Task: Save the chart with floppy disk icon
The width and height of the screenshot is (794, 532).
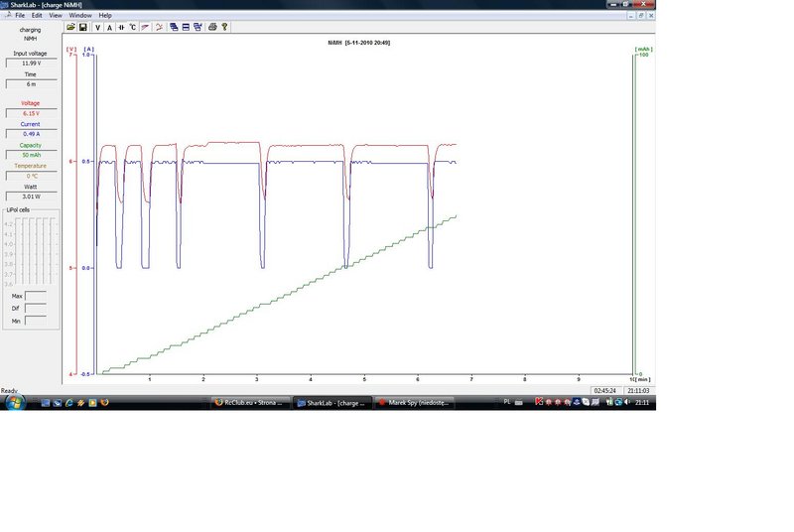Action: pyautogui.click(x=83, y=27)
